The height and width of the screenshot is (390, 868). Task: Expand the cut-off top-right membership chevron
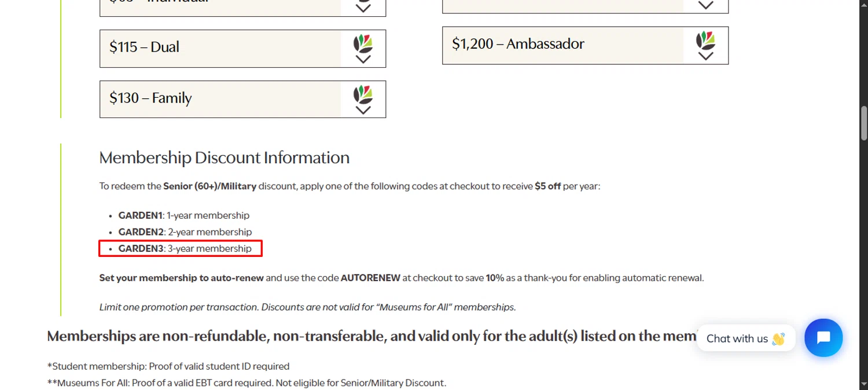pos(705,5)
